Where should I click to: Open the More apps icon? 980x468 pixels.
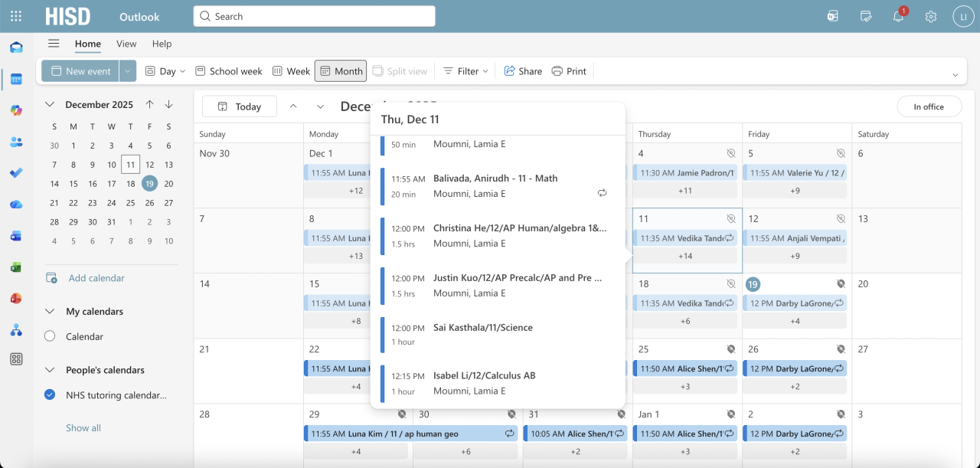click(16, 359)
